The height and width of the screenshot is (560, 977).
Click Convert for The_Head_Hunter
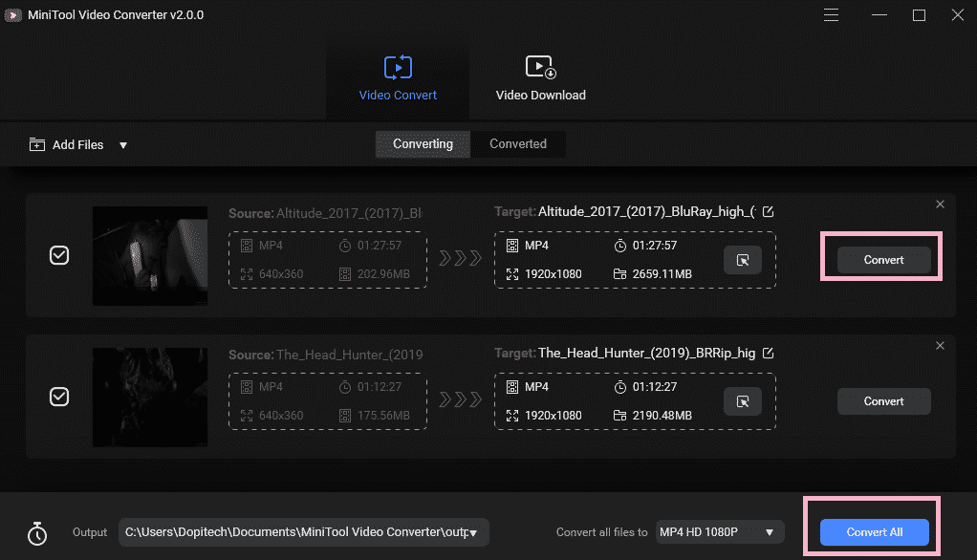tap(883, 400)
